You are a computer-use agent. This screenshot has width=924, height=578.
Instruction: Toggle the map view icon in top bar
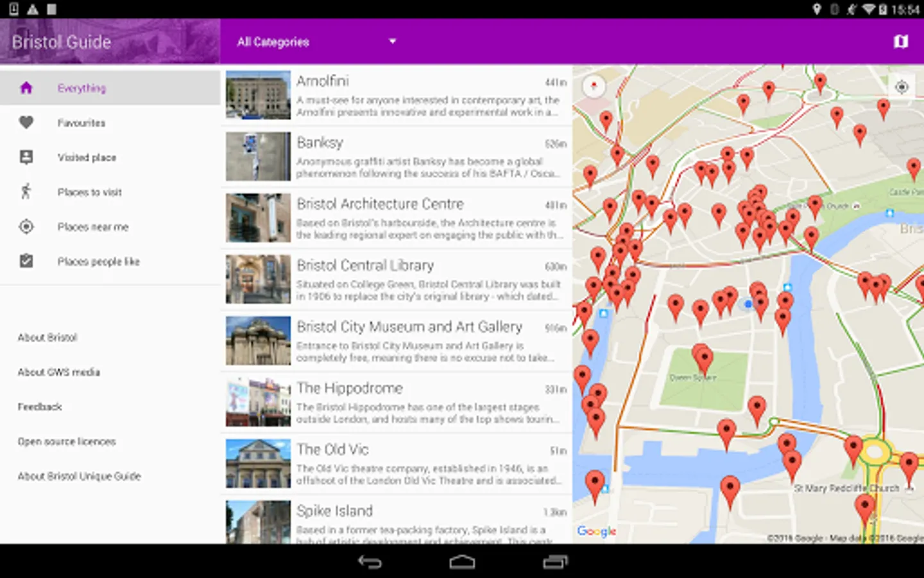click(x=901, y=41)
